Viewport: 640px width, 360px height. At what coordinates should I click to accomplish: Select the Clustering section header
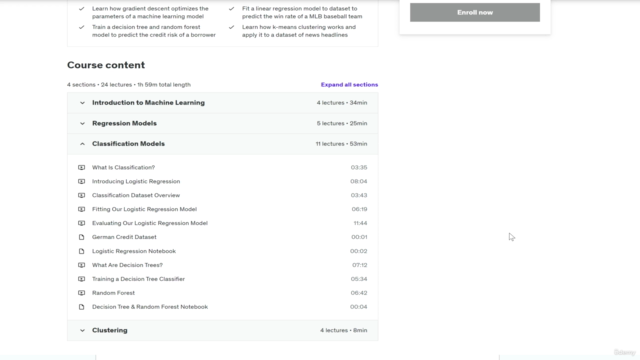point(222,330)
